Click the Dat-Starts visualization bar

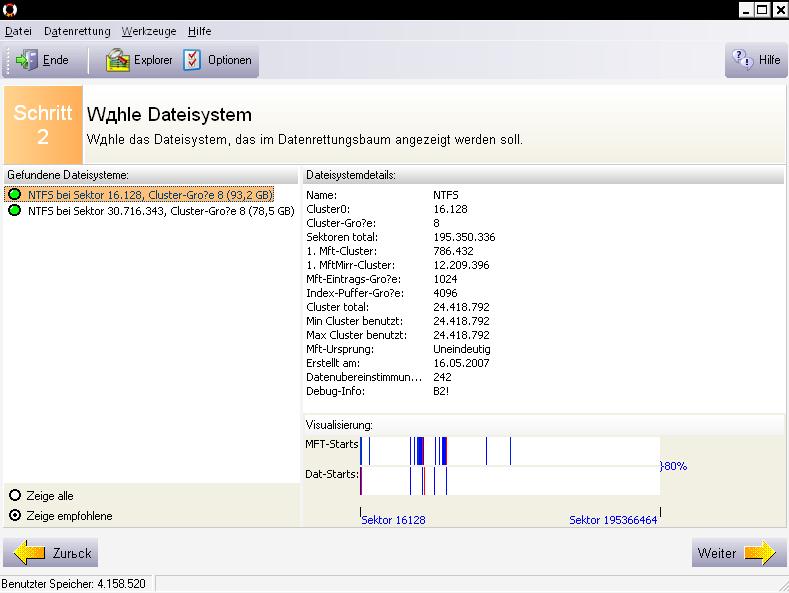tap(510, 480)
